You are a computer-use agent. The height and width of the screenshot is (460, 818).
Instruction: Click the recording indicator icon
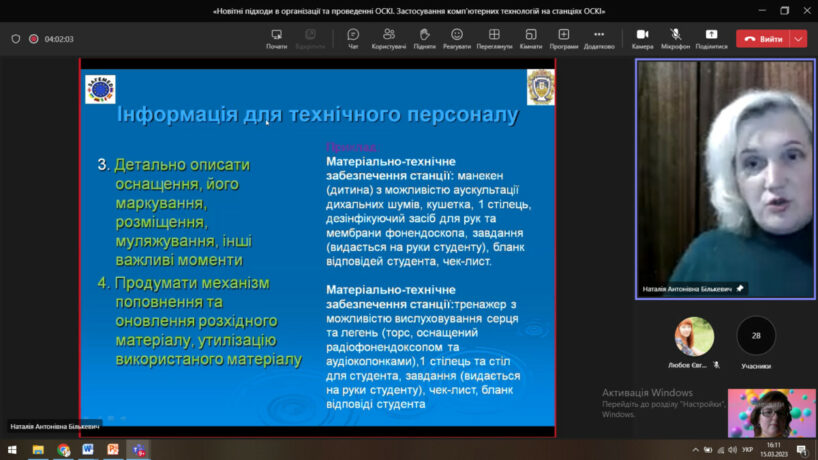pyautogui.click(x=33, y=39)
